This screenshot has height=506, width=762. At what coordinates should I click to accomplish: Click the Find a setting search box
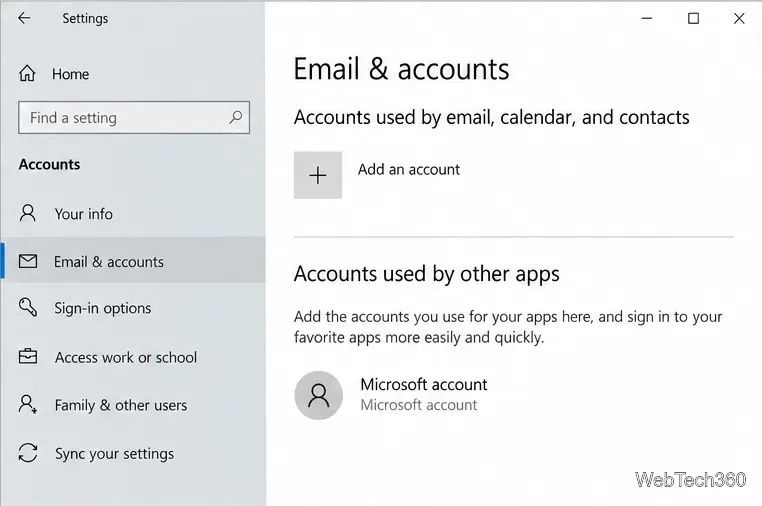pyautogui.click(x=134, y=118)
